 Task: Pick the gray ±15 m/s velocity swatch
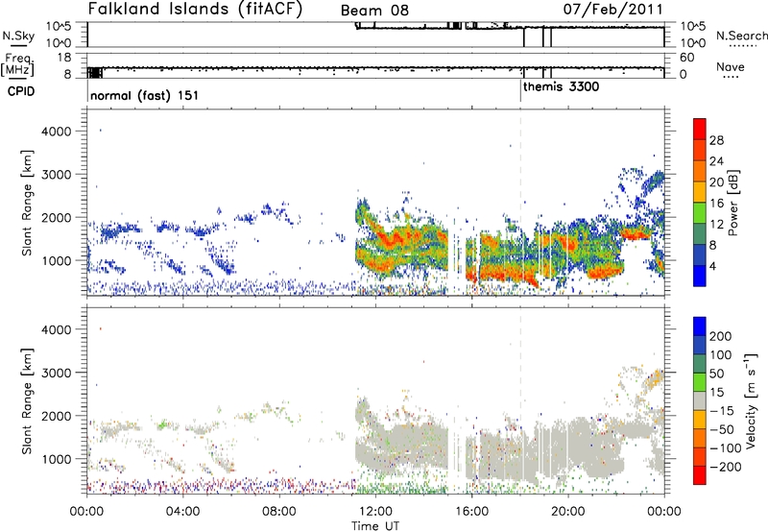pyautogui.click(x=700, y=400)
